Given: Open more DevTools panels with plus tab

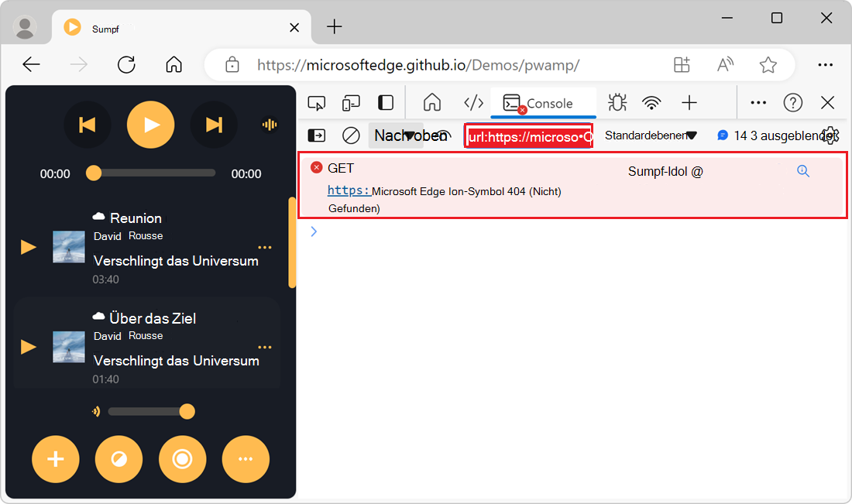Looking at the screenshot, I should [689, 102].
